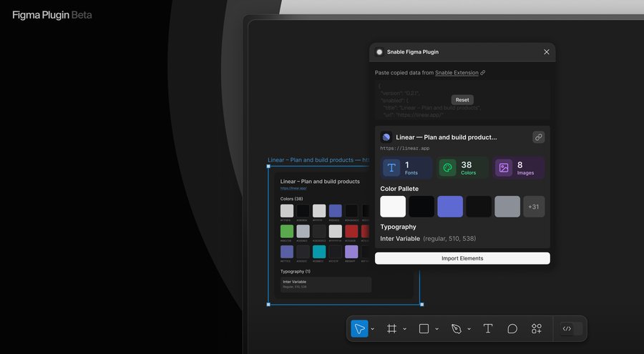Click the Import Elements button
This screenshot has height=354, width=644.
[x=462, y=258]
